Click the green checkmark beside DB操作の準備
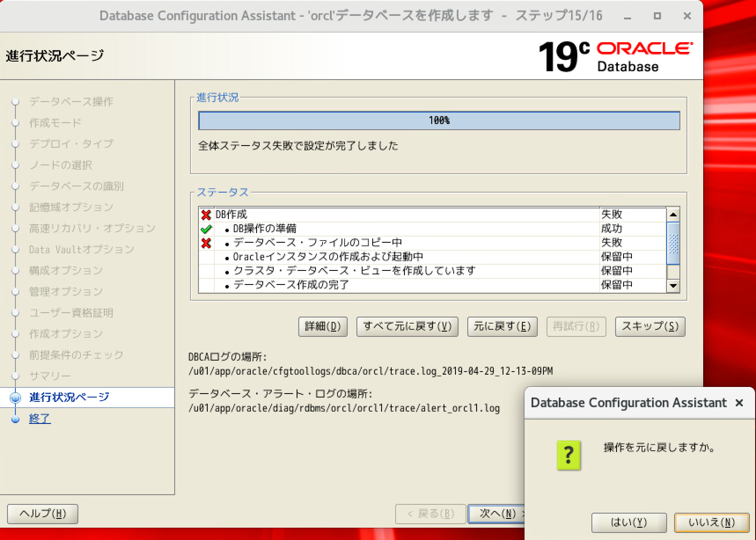 click(206, 229)
